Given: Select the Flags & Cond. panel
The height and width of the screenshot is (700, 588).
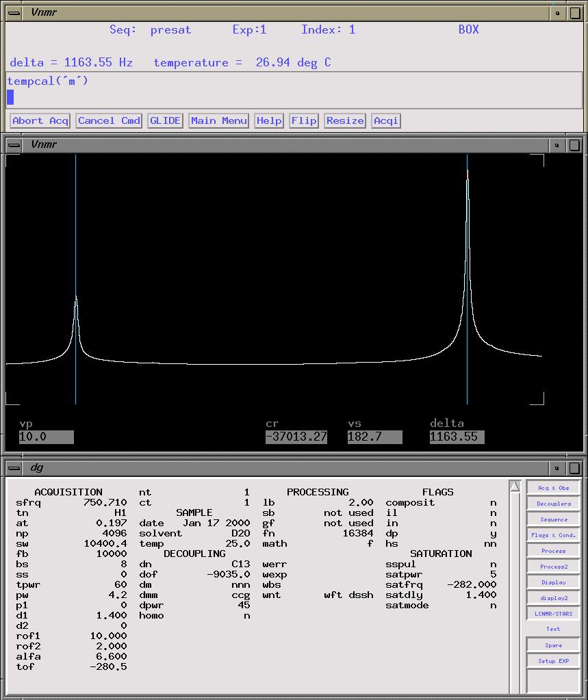Looking at the screenshot, I should pos(553,535).
